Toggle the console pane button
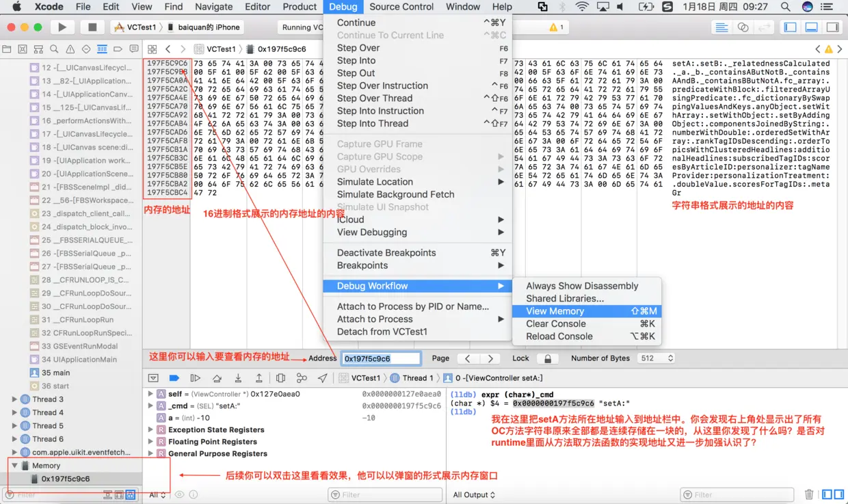This screenshot has height=504, width=848. pos(838,494)
